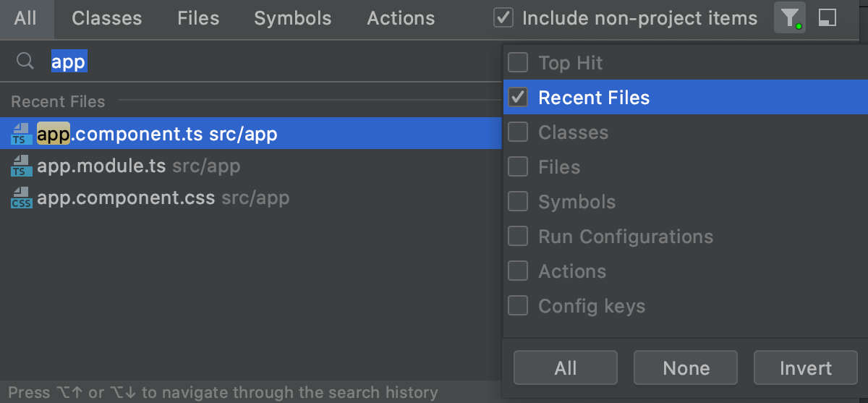Click the CSS file icon of app.component.css
868x403 pixels.
click(x=21, y=198)
